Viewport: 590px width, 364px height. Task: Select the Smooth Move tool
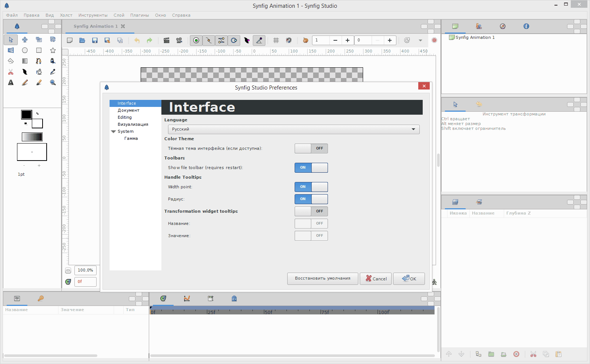[25, 40]
